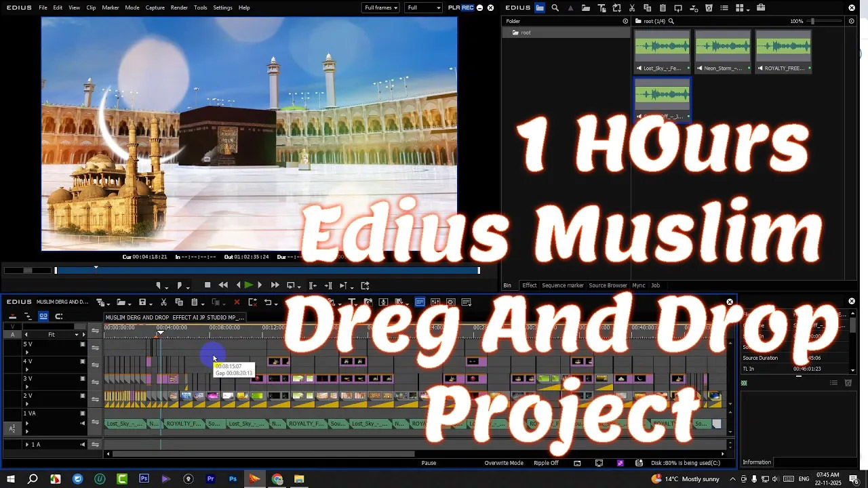868x488 pixels.
Task: Click the Save project icon
Action: tap(144, 302)
